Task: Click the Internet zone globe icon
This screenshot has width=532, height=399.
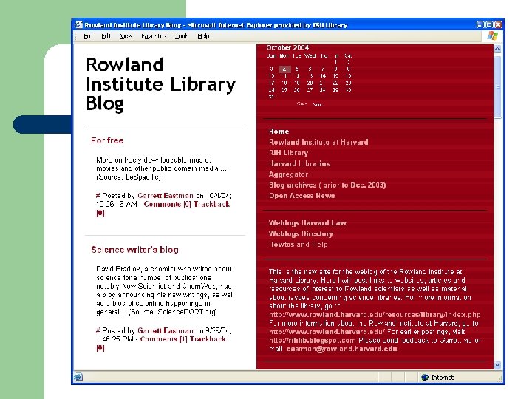Action: click(x=425, y=378)
